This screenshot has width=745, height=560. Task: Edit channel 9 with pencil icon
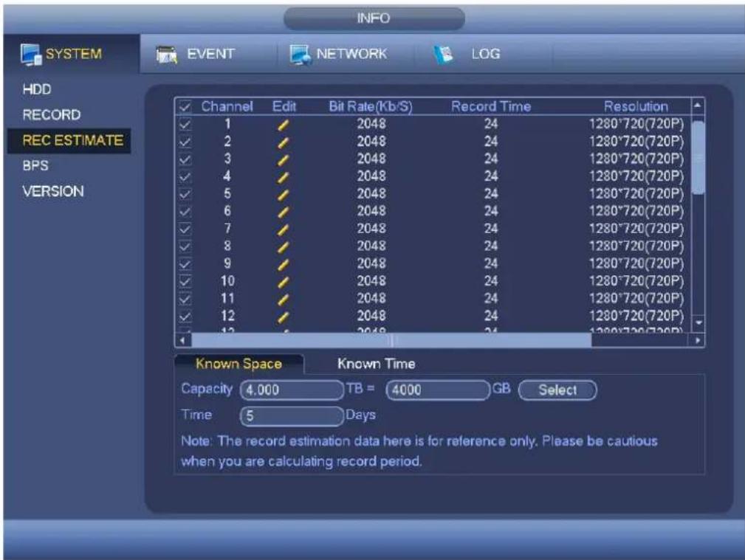284,265
